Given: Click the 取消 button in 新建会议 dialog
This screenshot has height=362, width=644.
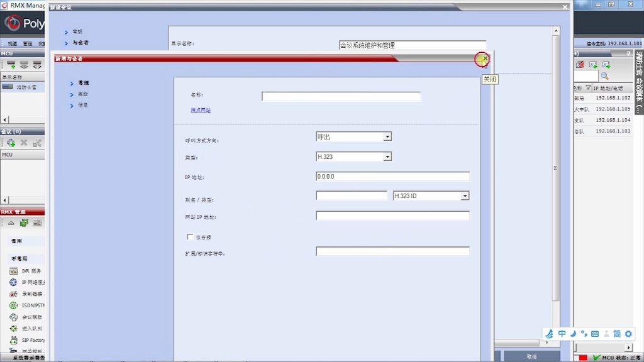Looking at the screenshot, I should pyautogui.click(x=532, y=357).
